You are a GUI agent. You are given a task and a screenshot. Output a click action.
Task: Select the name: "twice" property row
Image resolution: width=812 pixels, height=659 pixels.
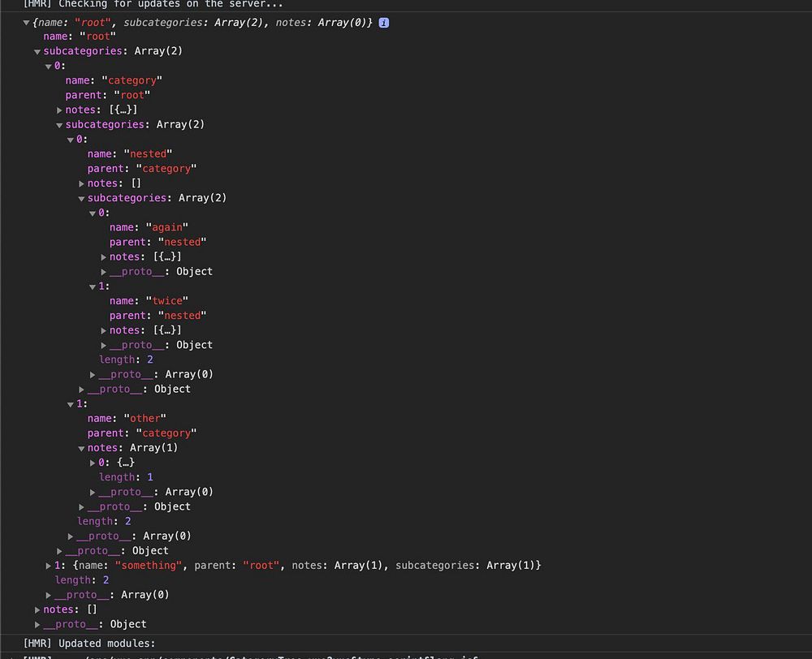click(149, 301)
